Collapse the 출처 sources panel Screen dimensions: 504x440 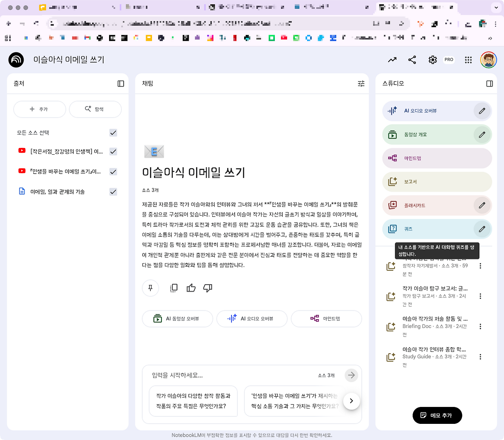(121, 83)
